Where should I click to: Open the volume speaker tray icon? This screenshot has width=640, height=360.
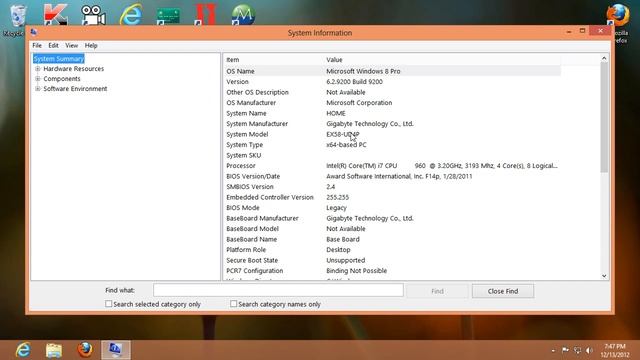(589, 350)
